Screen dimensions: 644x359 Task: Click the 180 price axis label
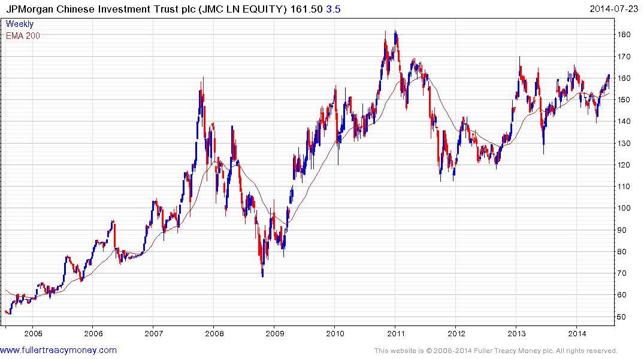point(624,35)
